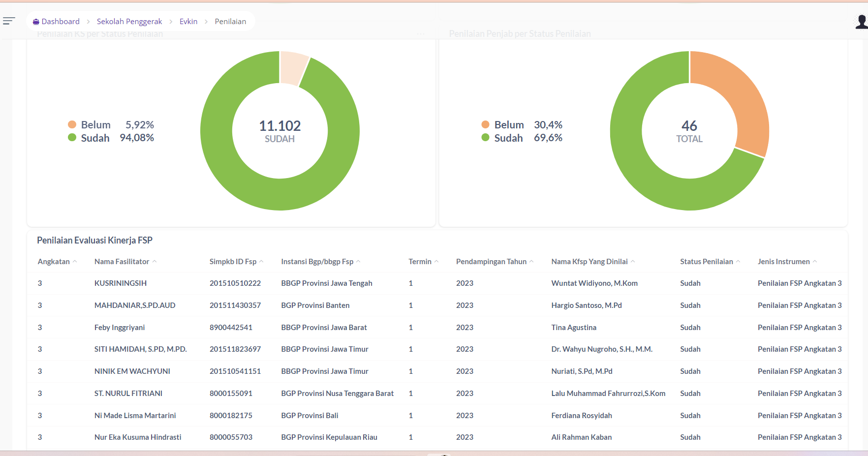868x456 pixels.
Task: Click Simpkb ID 8900442541
Action: click(231, 328)
